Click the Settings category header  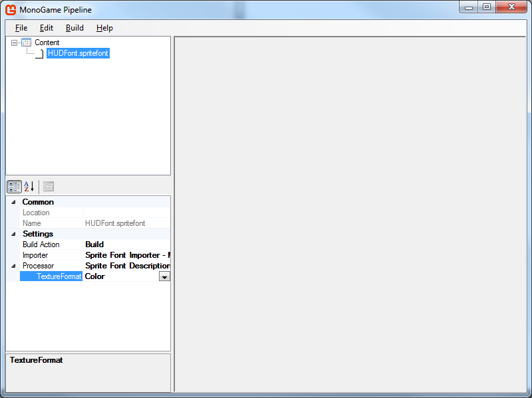pyautogui.click(x=38, y=234)
